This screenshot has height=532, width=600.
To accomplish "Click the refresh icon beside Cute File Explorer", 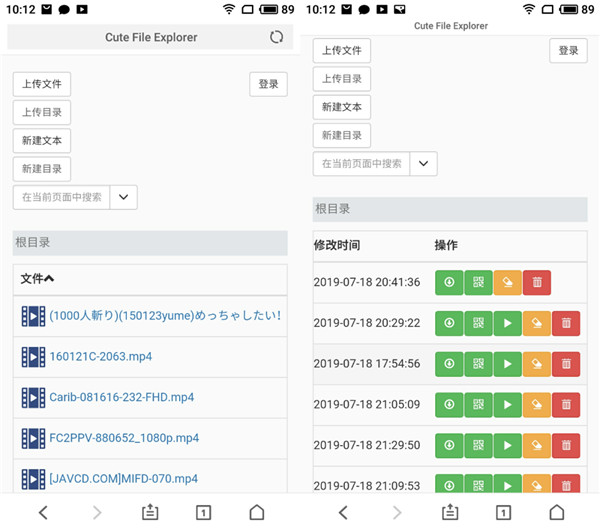I will pyautogui.click(x=276, y=37).
